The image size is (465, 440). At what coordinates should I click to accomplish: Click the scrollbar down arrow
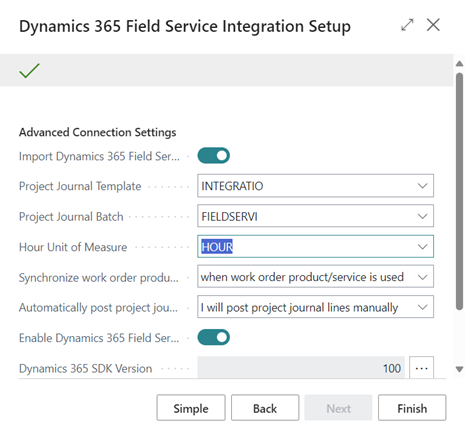459,369
